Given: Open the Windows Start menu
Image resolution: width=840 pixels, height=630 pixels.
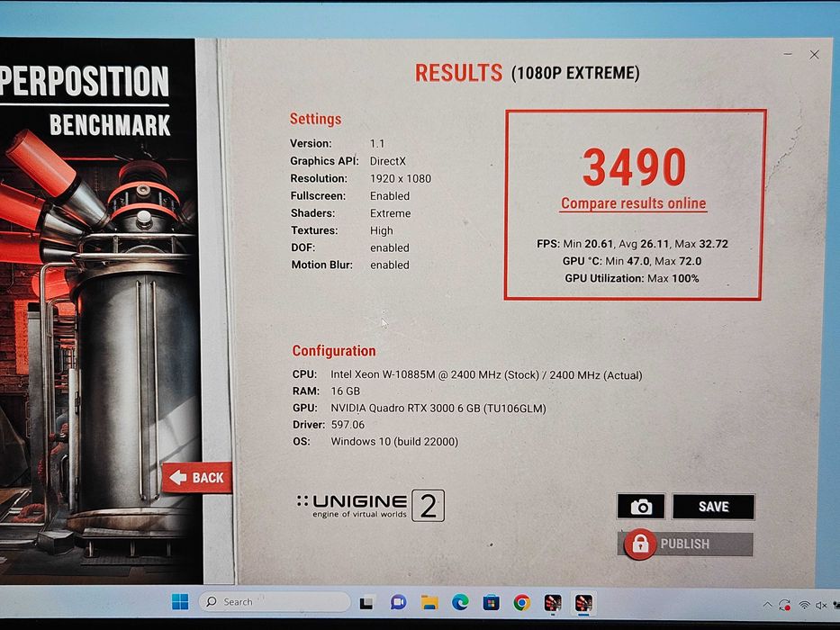Looking at the screenshot, I should coord(180,602).
